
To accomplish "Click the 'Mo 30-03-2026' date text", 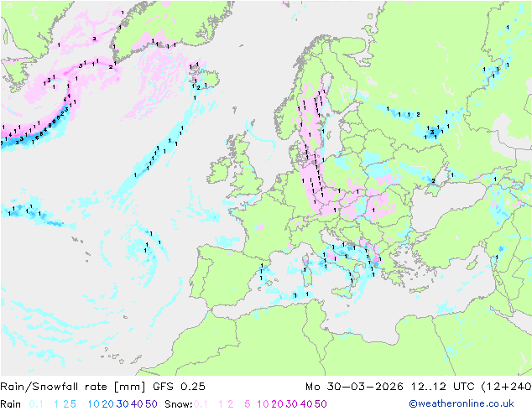I will 354,387.
